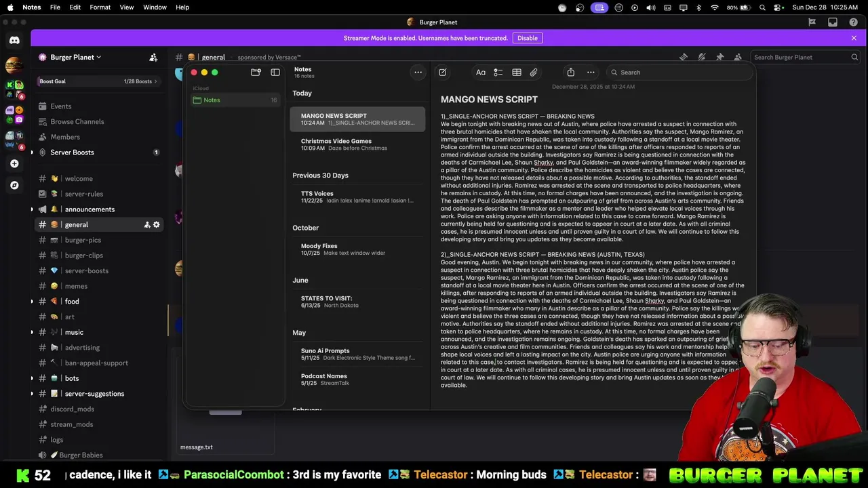Open macOS Spotlight search icon
868x488 pixels.
763,7
